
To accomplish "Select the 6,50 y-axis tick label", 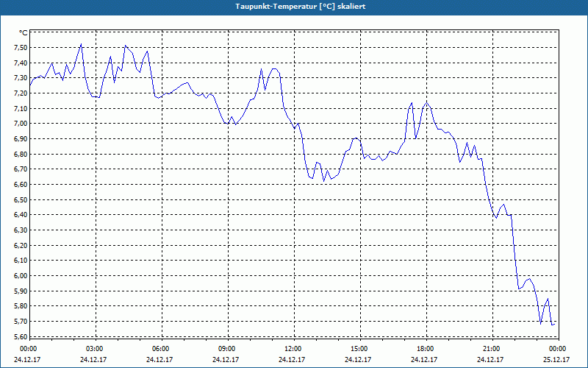I will (21, 199).
